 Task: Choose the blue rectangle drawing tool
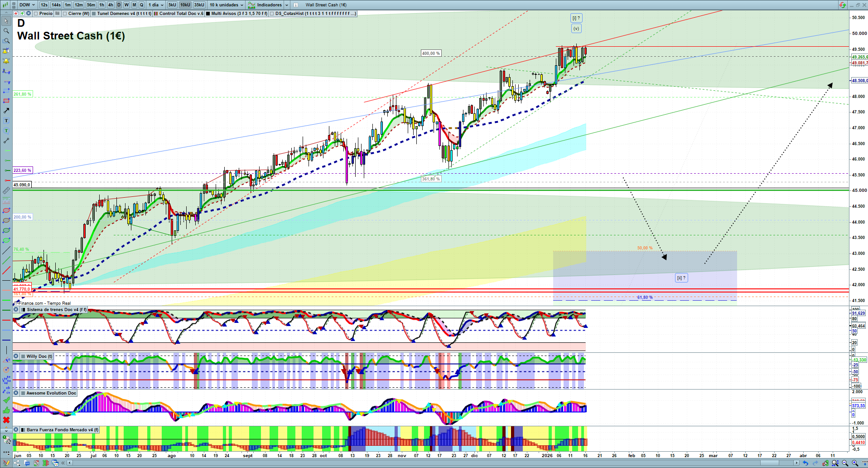click(6, 91)
